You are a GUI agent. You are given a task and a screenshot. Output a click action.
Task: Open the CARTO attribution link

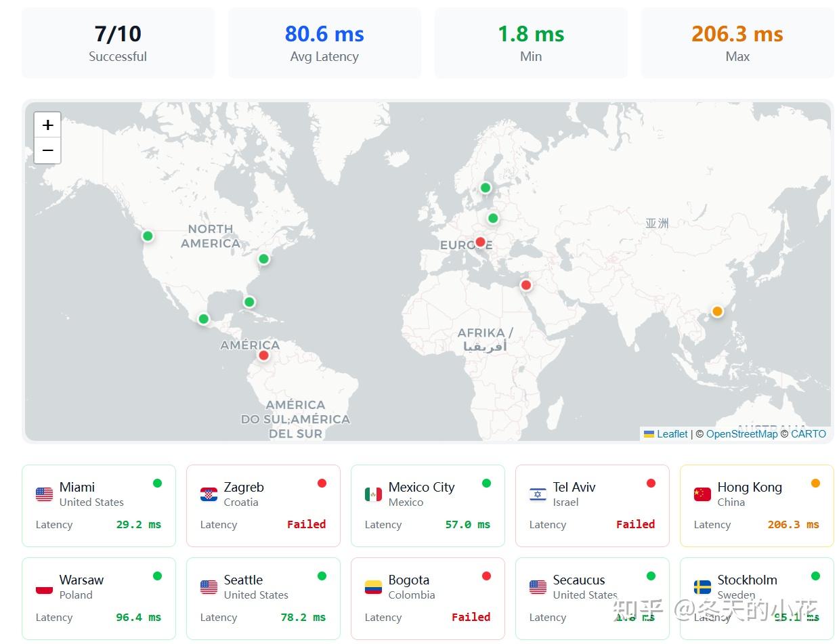click(x=809, y=434)
